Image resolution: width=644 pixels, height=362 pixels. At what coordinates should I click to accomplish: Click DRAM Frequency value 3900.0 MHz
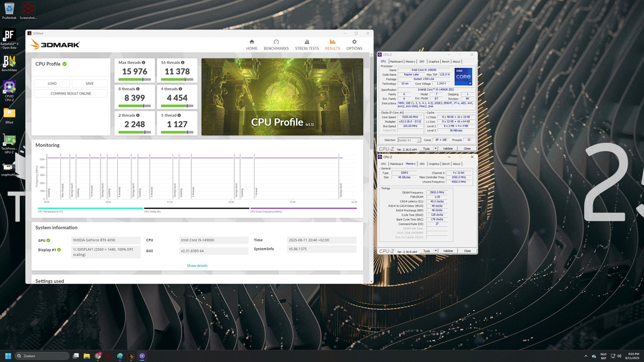click(x=437, y=192)
